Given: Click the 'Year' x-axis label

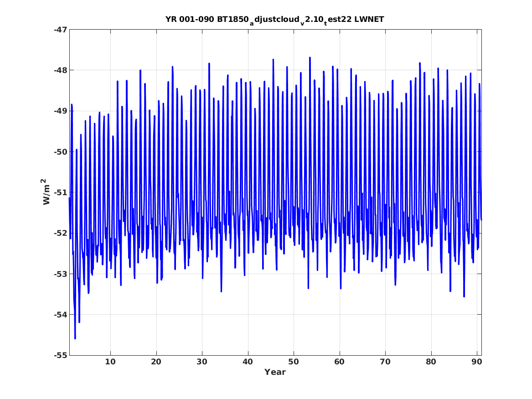Looking at the screenshot, I should point(275,372).
